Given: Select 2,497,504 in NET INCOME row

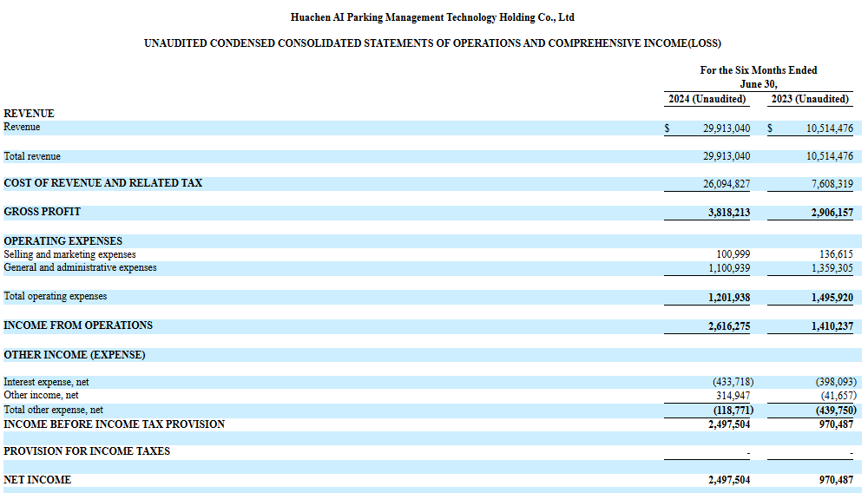Looking at the screenshot, I should [729, 480].
